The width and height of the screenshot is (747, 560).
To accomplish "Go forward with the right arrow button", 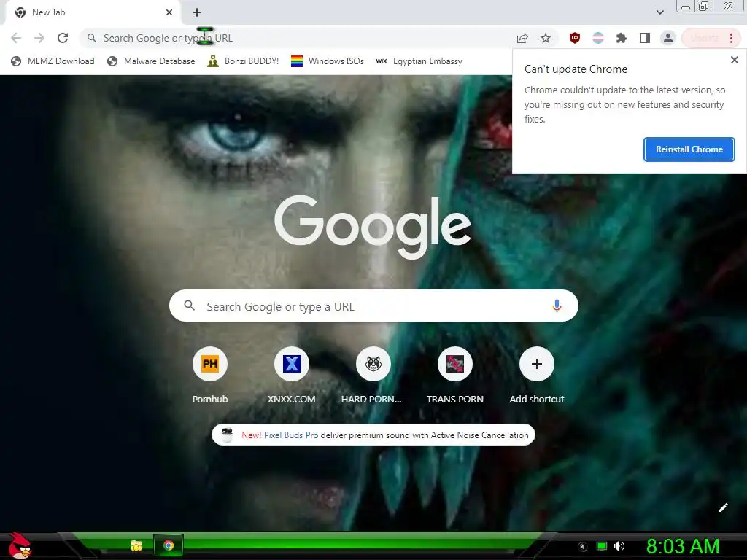I will 39,38.
